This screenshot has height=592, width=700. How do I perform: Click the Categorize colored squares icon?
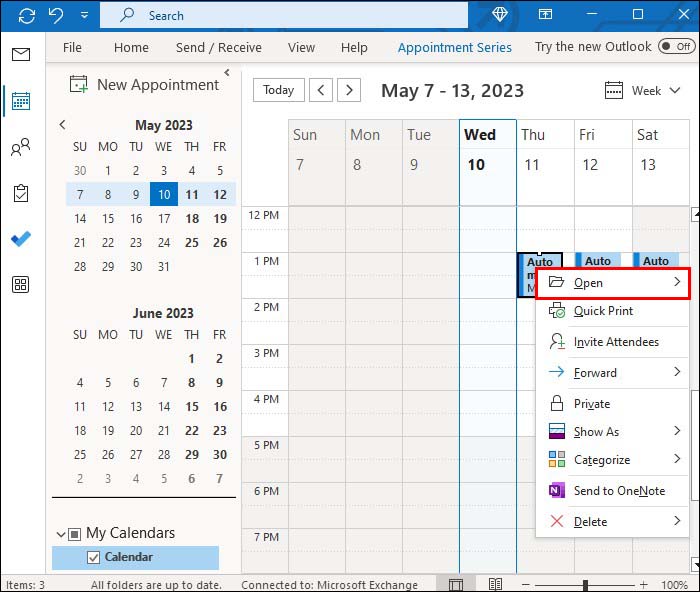(x=557, y=459)
